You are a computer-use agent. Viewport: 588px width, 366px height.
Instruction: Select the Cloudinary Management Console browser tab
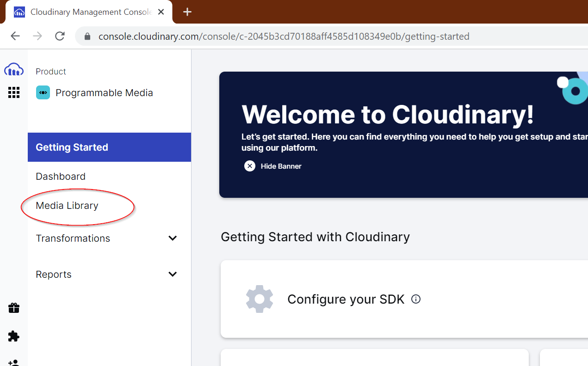coord(89,12)
